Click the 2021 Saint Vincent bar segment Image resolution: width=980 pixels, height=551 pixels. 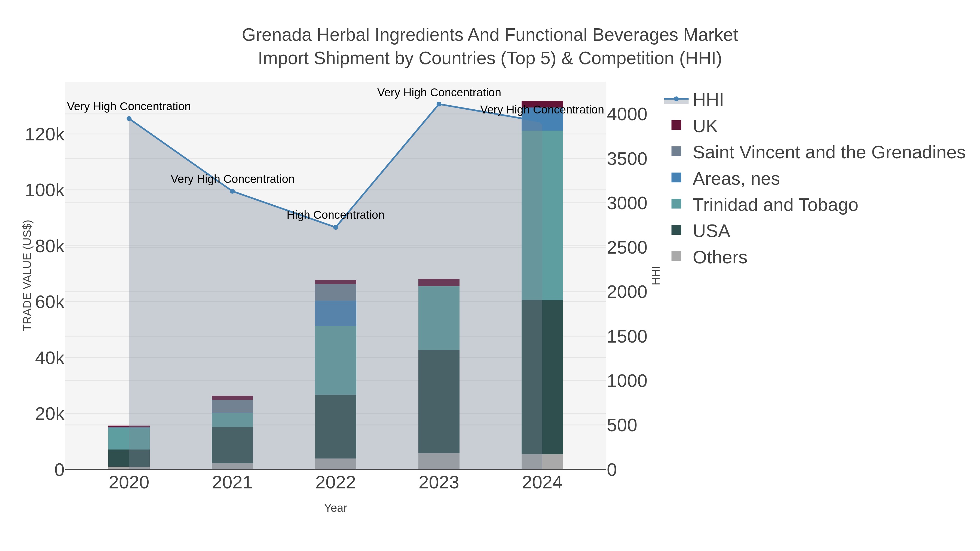232,407
